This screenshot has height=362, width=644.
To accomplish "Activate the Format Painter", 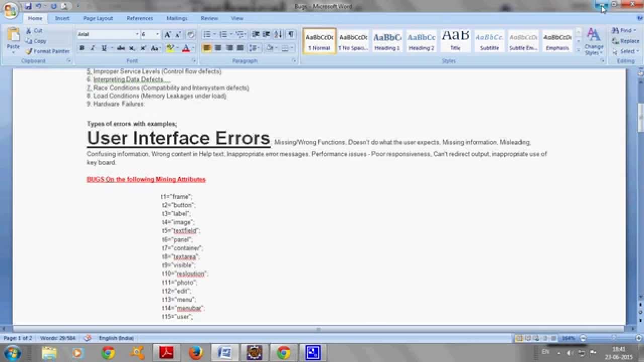I will [x=48, y=51].
